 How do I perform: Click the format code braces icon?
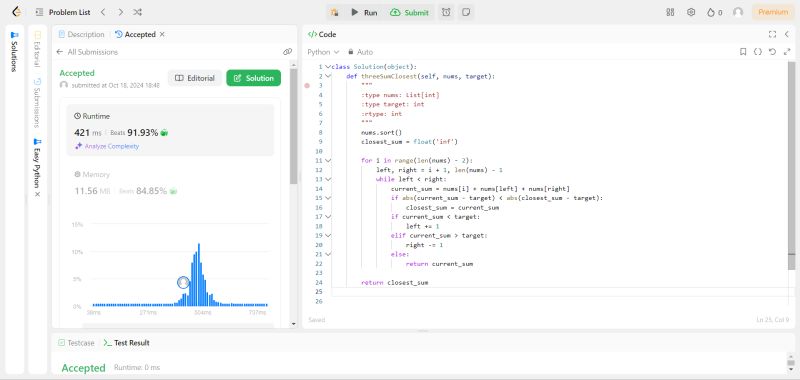coord(758,52)
